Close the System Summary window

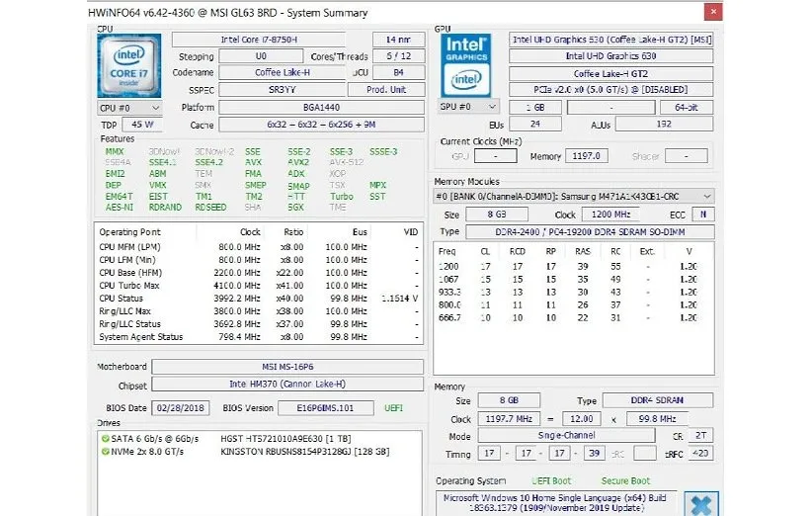[713, 12]
